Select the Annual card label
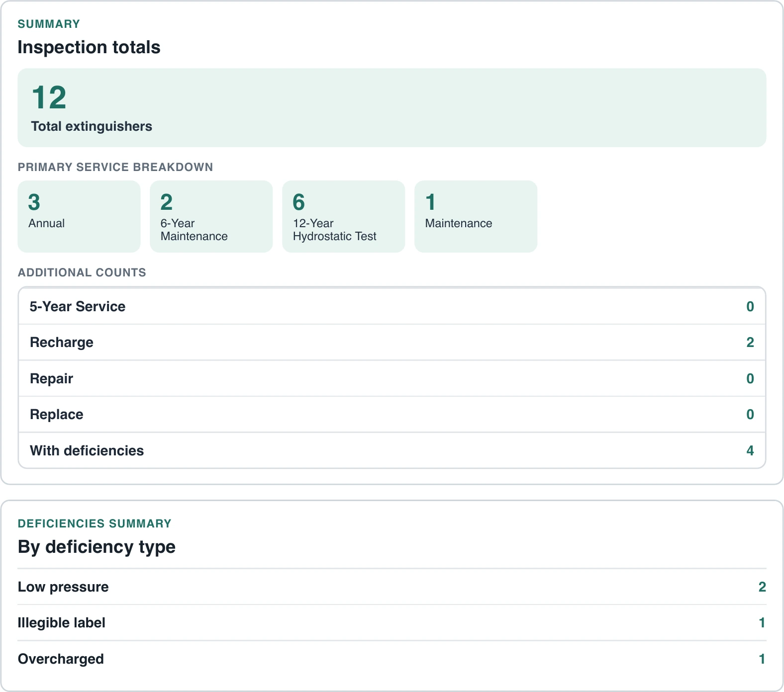784x692 pixels. click(47, 223)
